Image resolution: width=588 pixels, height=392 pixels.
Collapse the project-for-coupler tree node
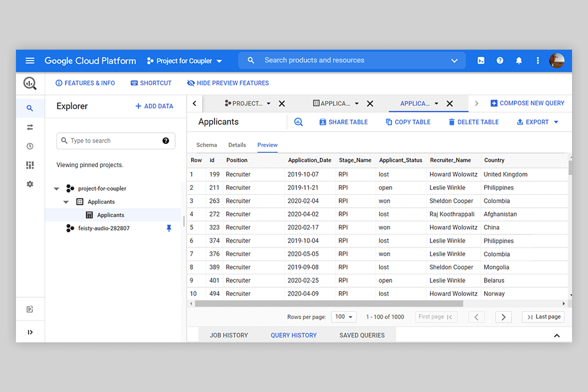point(57,189)
